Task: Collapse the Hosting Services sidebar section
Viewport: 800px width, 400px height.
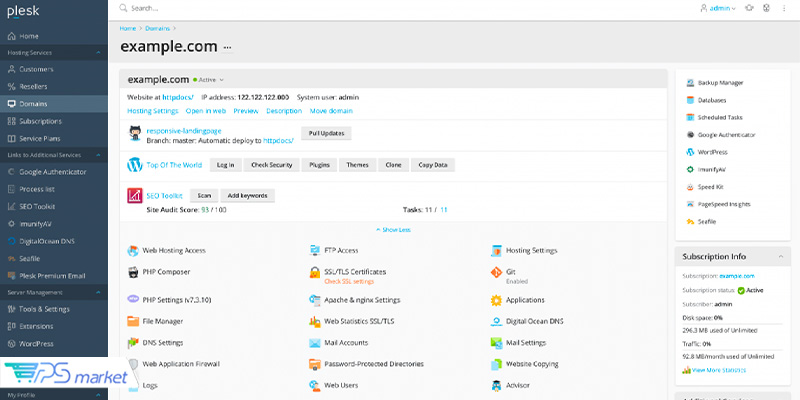Action: click(x=98, y=53)
